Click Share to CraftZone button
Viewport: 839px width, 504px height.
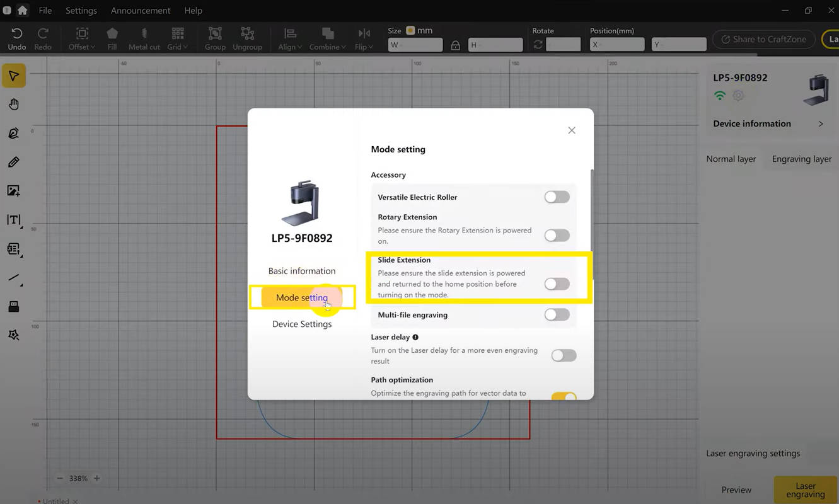[x=763, y=39]
